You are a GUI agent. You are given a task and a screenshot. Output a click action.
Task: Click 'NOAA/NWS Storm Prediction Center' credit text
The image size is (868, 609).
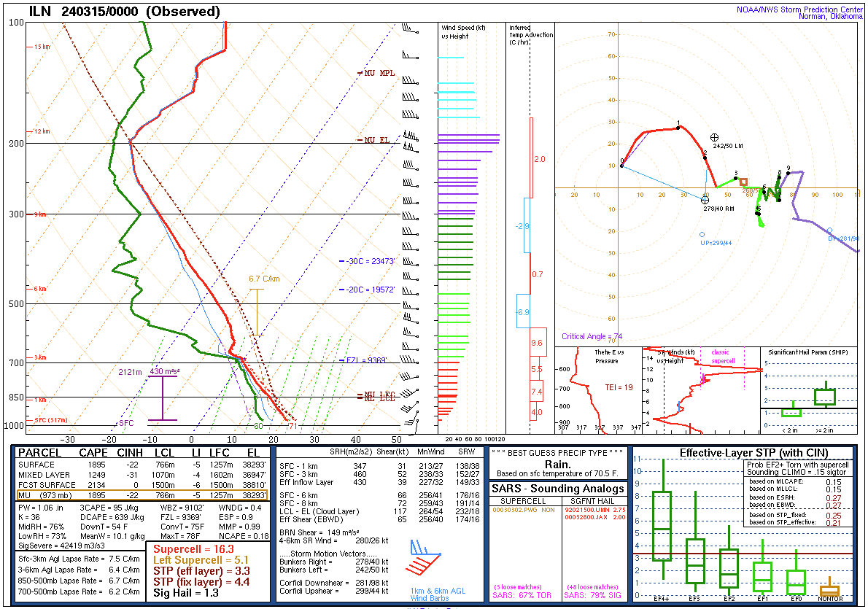click(x=799, y=9)
